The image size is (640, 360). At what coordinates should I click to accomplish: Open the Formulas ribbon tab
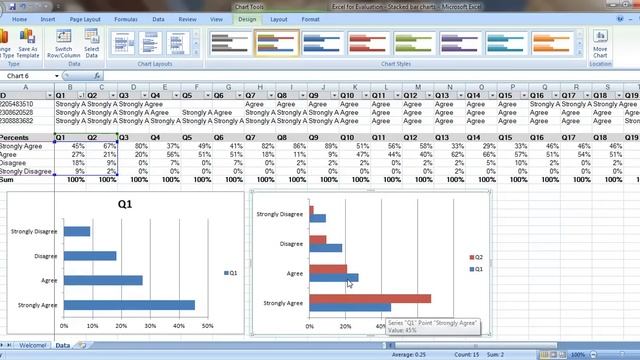coord(126,19)
